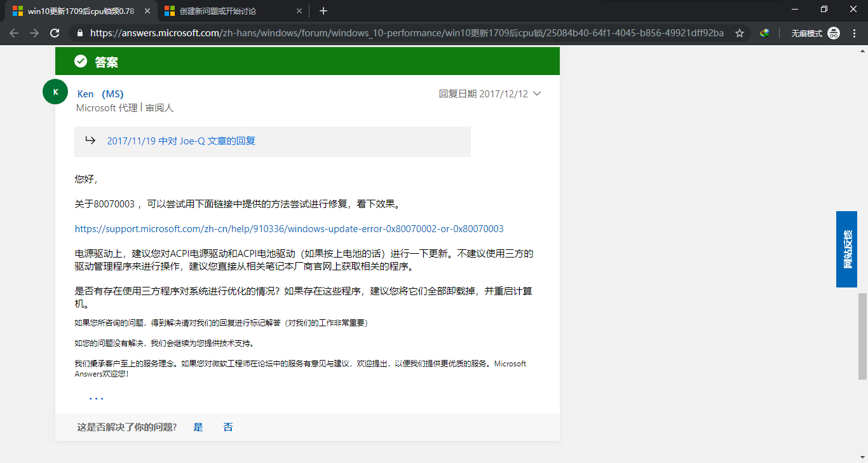Image resolution: width=868 pixels, height=463 pixels.
Task: Expand the chevron next to 回复日期 2017/12/12
Action: point(537,93)
